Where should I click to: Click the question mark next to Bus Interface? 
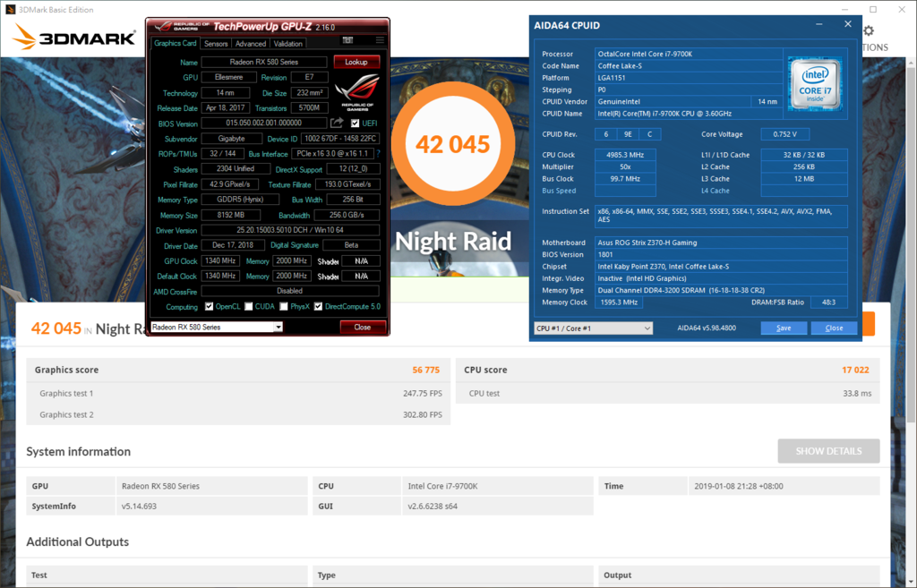tap(379, 154)
